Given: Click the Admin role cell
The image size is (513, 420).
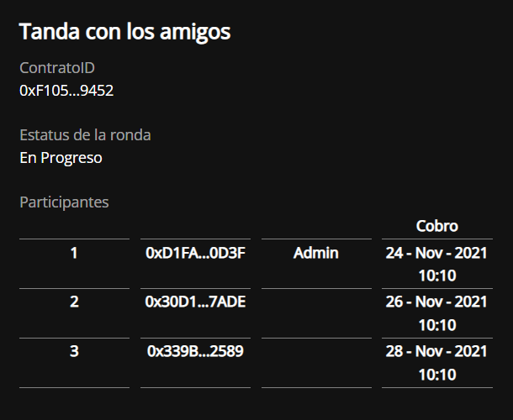Looking at the screenshot, I should pyautogui.click(x=316, y=253).
